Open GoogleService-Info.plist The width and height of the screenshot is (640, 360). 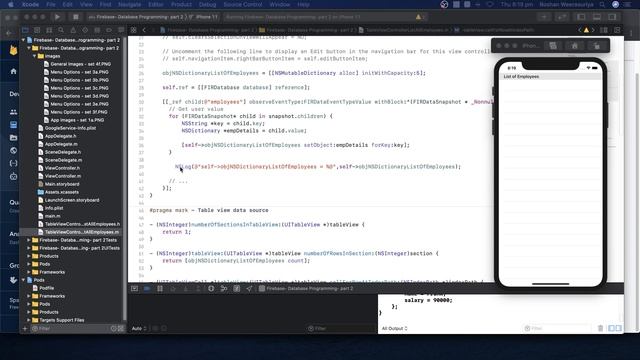tap(70, 128)
